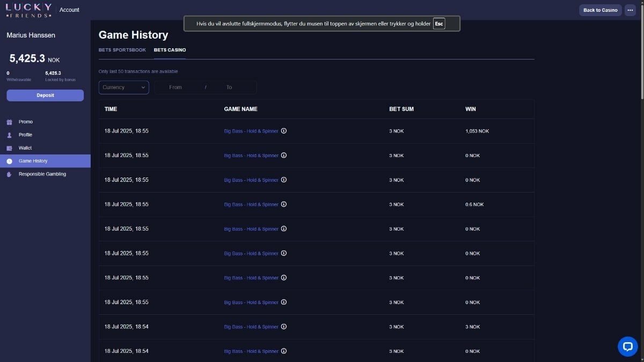Viewport: 644px width, 362px height.
Task: Click the three-dots menu beside Back to Casino
Action: pyautogui.click(x=630, y=10)
